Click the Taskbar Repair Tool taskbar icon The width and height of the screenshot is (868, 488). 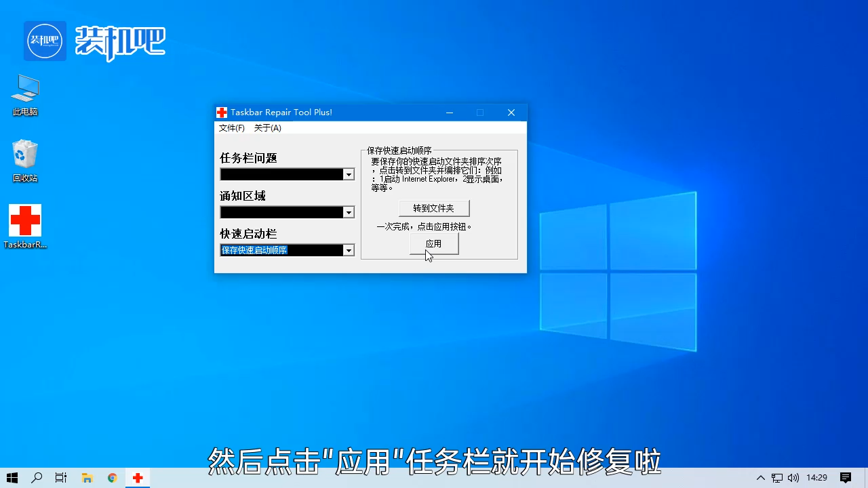point(137,478)
